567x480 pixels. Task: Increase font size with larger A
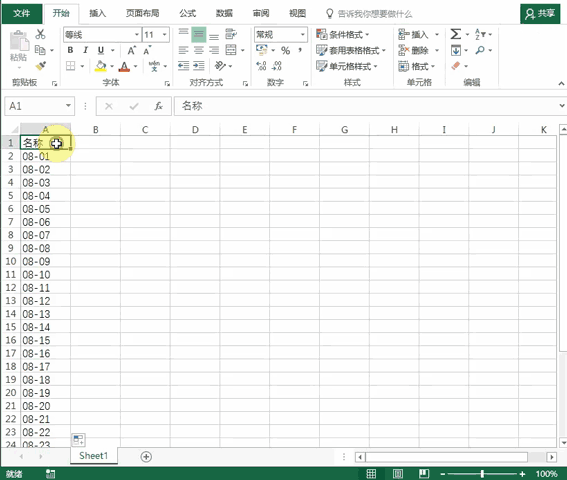pyautogui.click(x=132, y=51)
